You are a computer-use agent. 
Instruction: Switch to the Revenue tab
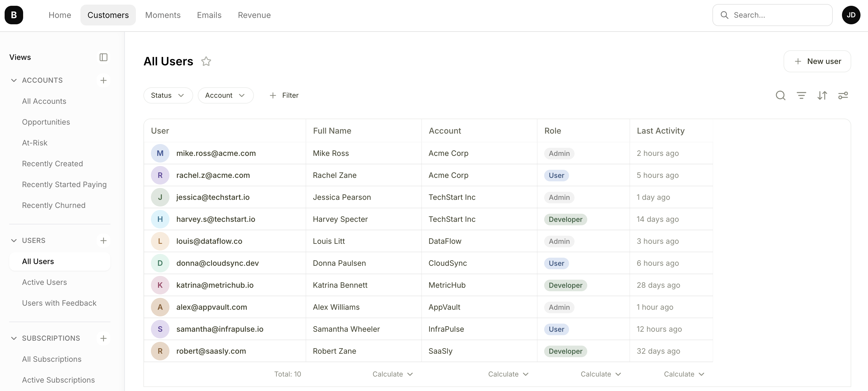pyautogui.click(x=254, y=15)
